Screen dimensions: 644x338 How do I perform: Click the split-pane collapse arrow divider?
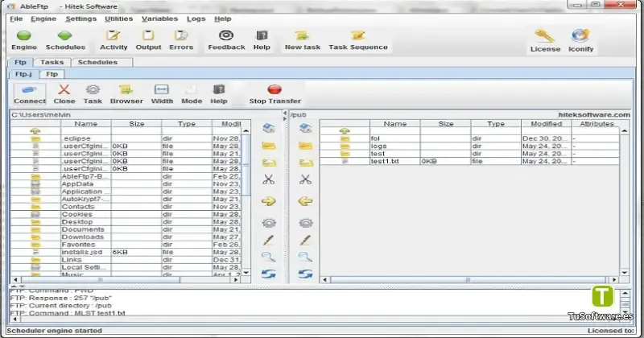point(285,114)
